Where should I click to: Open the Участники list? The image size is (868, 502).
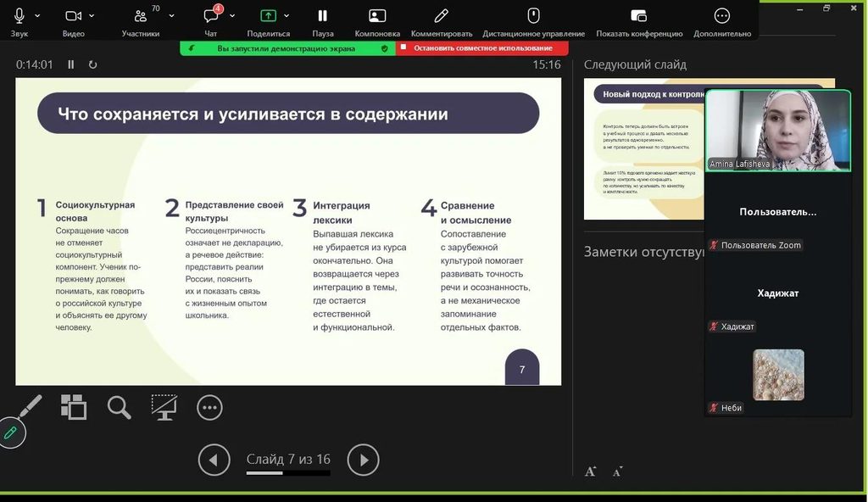click(141, 16)
